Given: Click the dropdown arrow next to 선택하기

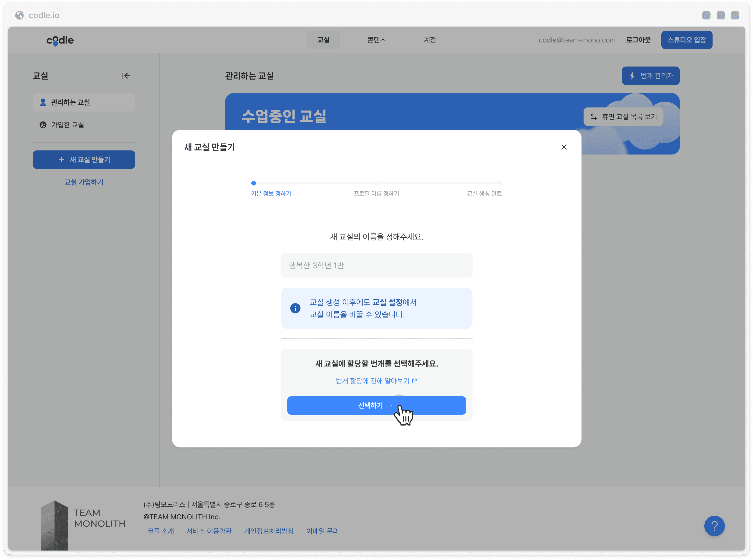Looking at the screenshot, I should click(391, 405).
